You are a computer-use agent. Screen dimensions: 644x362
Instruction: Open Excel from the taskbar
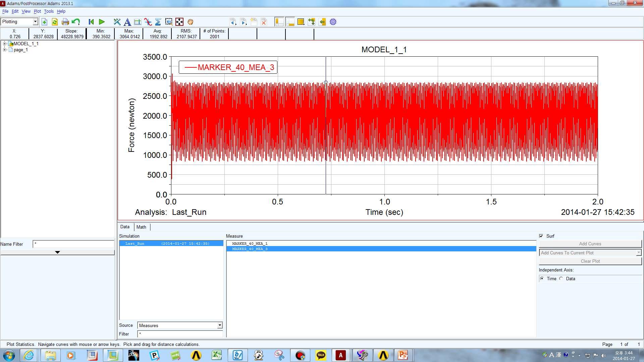(217, 355)
